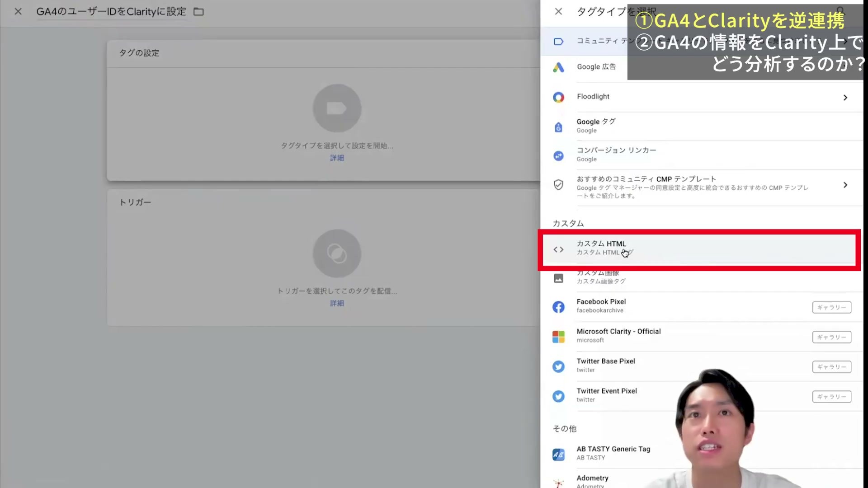The width and height of the screenshot is (868, 488).
Task: Choose Google 広告 tag category
Action: click(596, 67)
